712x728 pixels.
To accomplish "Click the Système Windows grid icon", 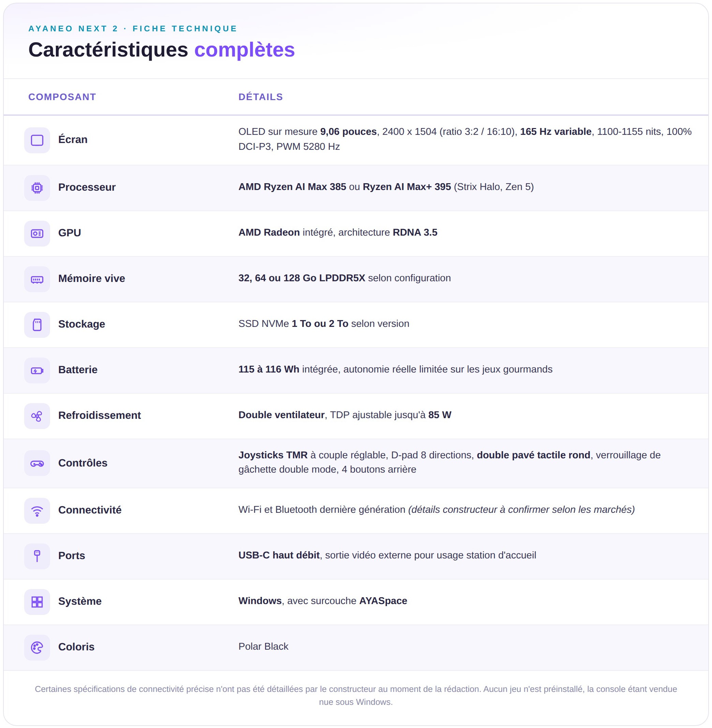I will [x=37, y=602].
